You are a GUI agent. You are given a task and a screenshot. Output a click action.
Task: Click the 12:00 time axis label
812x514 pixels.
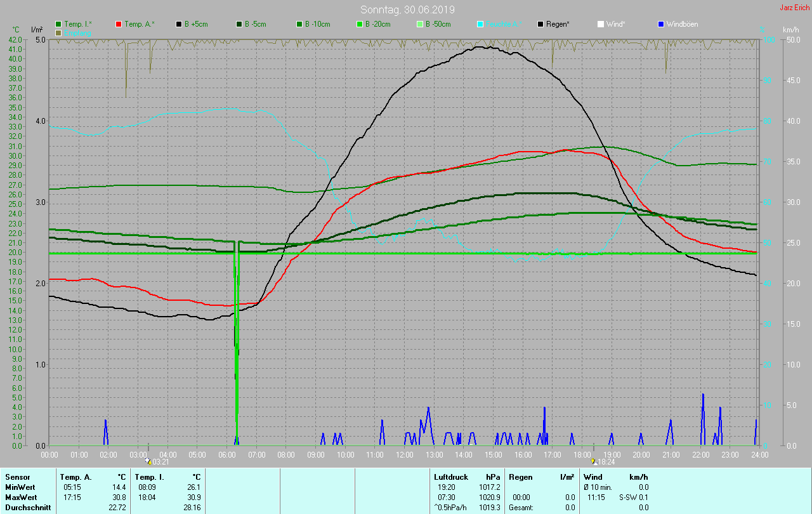tap(404, 455)
